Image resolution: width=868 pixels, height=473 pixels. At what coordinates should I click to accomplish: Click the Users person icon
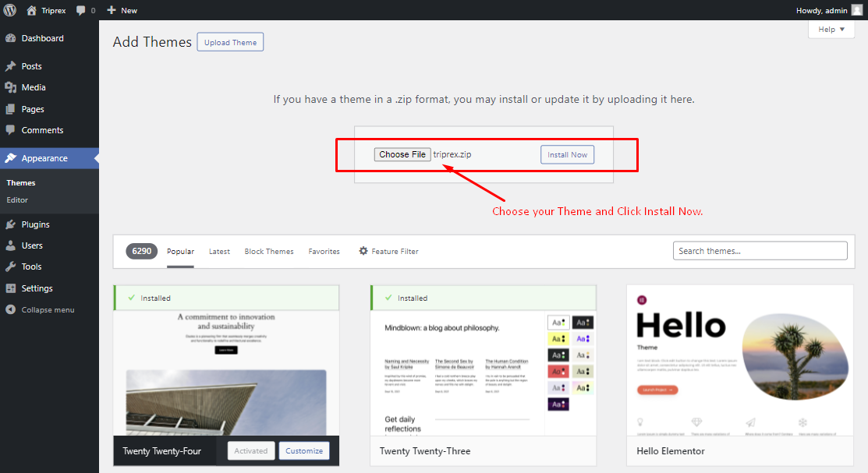(10, 245)
